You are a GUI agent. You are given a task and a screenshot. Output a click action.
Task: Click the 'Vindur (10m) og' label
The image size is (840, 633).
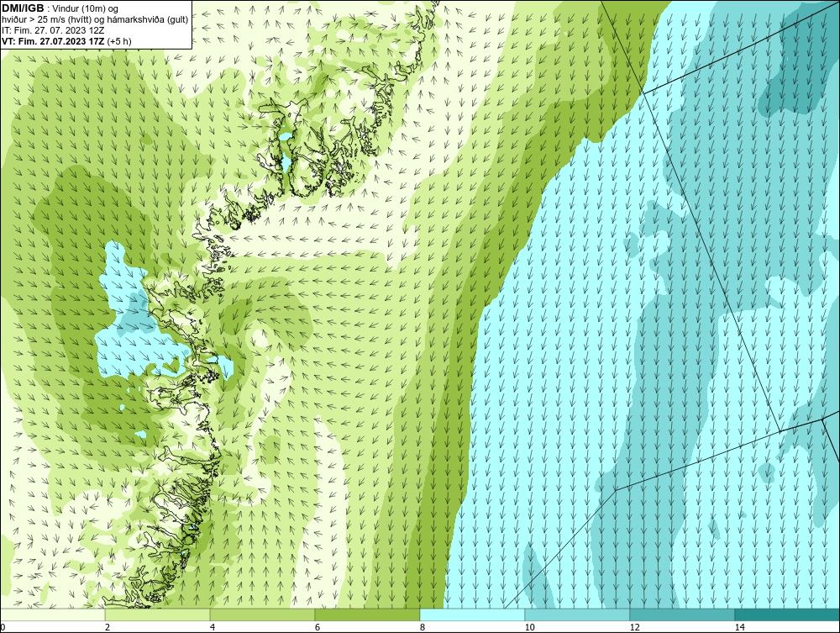coord(87,8)
